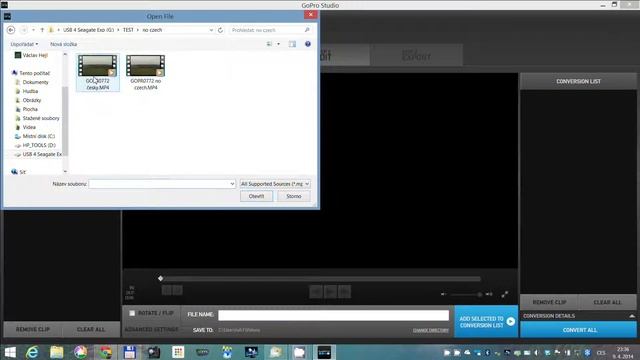Enable the ROTATE / FLIP checkbox
The image size is (640, 360).
132,313
